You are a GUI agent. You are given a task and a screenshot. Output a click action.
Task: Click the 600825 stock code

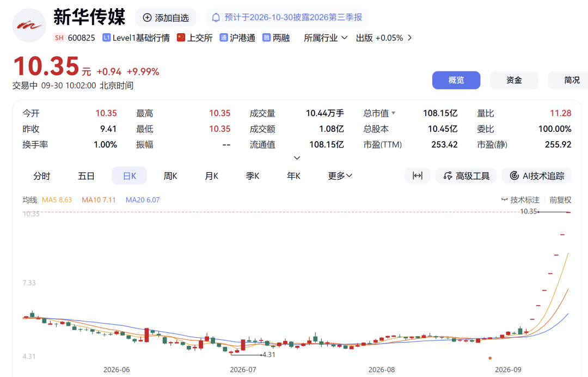[x=81, y=38]
